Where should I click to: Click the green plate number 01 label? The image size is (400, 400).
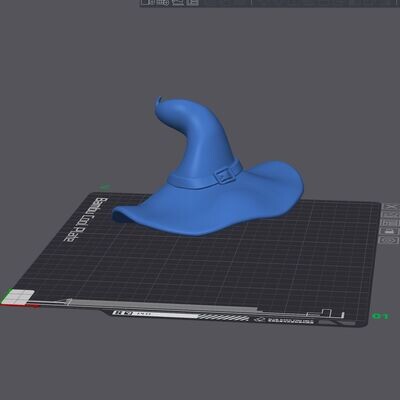coord(380,316)
